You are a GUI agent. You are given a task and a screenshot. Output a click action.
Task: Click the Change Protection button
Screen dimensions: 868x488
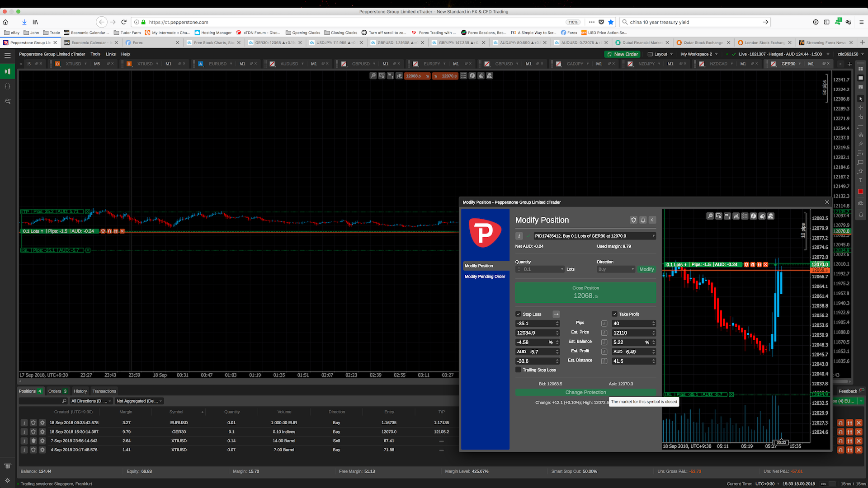pos(585,392)
